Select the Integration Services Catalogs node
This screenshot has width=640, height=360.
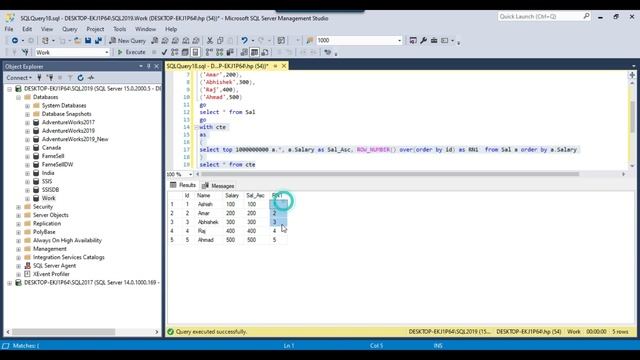(69, 257)
